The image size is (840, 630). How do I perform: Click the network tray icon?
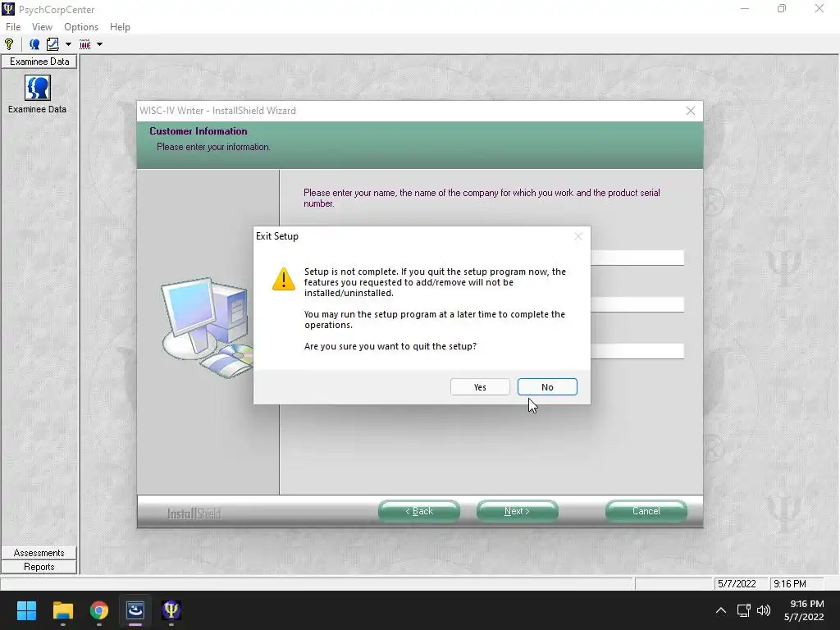(x=743, y=610)
